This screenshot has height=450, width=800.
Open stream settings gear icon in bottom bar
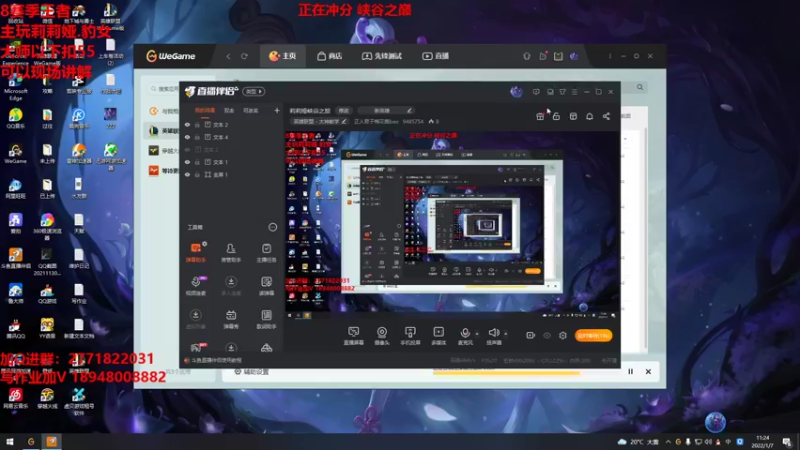(x=563, y=335)
